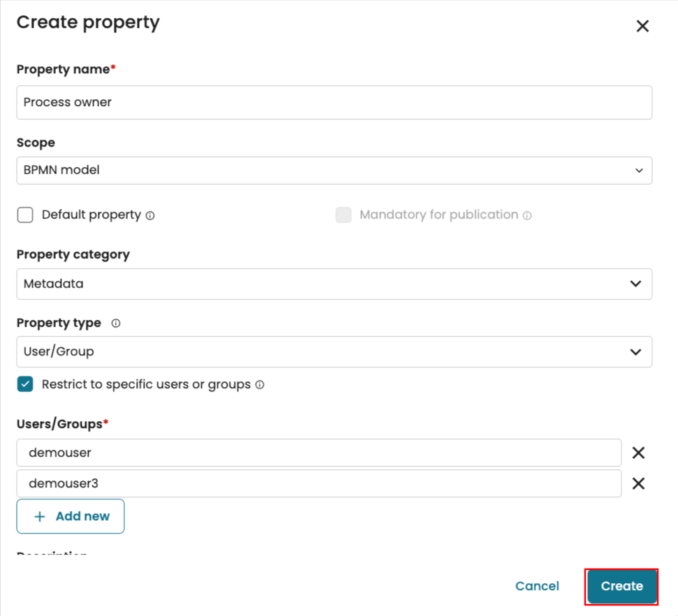Uncheck Restrict to specific users or groups
Screen dimensions: 678x616
tap(25, 384)
